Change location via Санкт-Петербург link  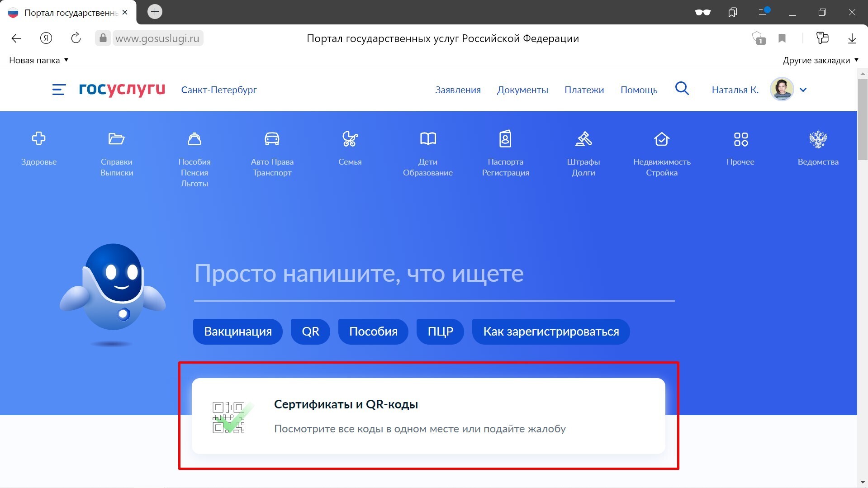219,90
